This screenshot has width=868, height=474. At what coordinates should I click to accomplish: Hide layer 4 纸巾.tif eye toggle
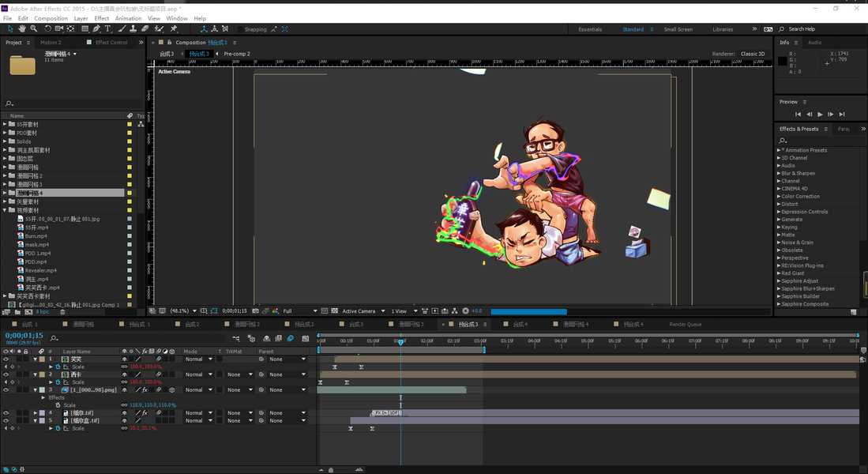click(6, 413)
